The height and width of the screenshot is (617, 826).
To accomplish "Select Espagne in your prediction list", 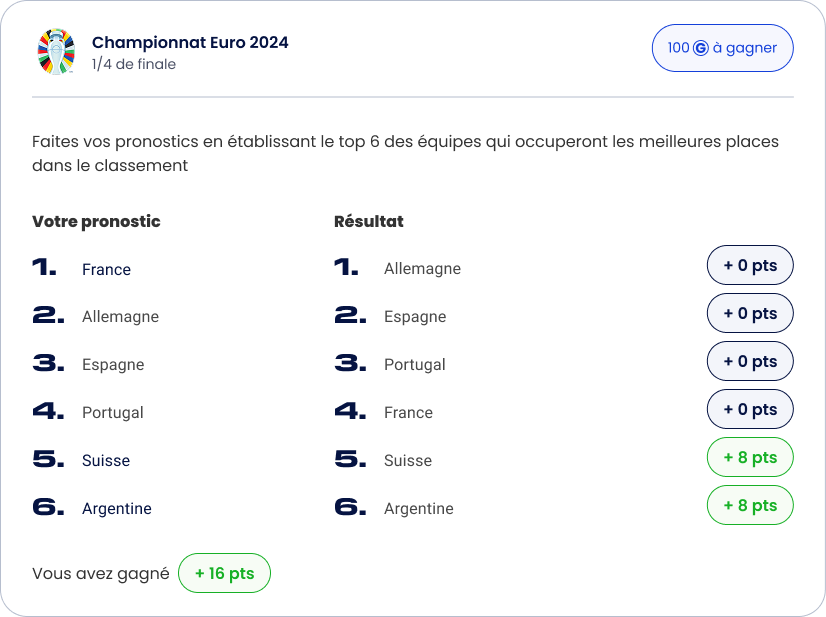I will [x=113, y=365].
